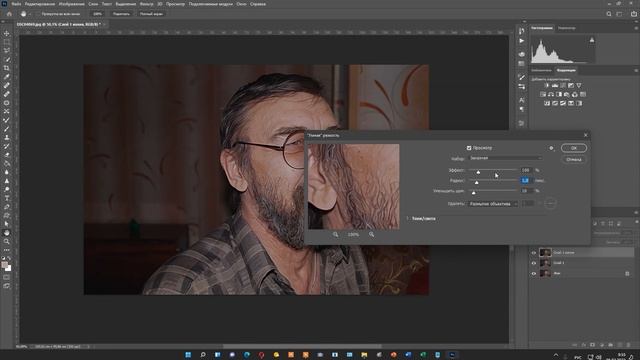Click the Полный экран button
The image size is (640, 360).
[x=151, y=14]
